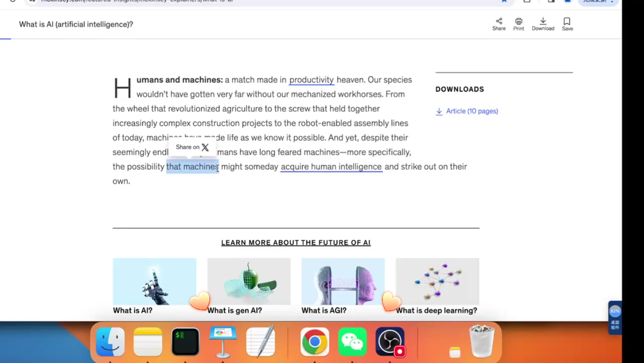Open Keynote from the Dock
This screenshot has height=363, width=644.
(x=223, y=342)
